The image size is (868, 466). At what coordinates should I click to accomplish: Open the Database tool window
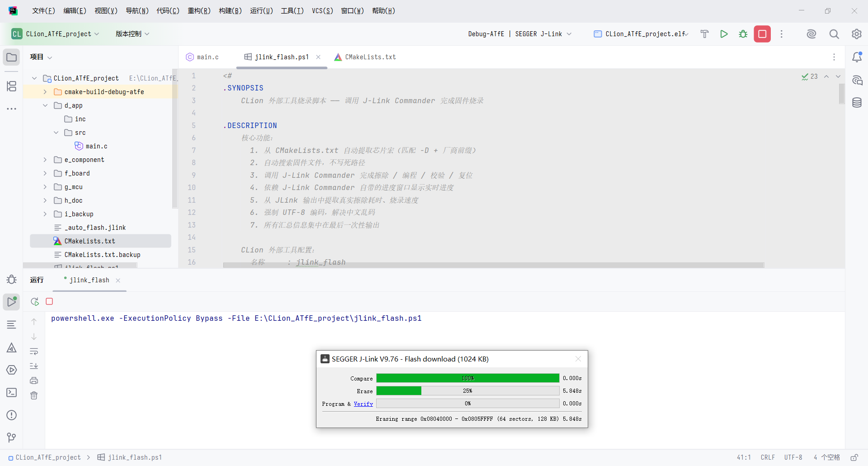tap(857, 103)
